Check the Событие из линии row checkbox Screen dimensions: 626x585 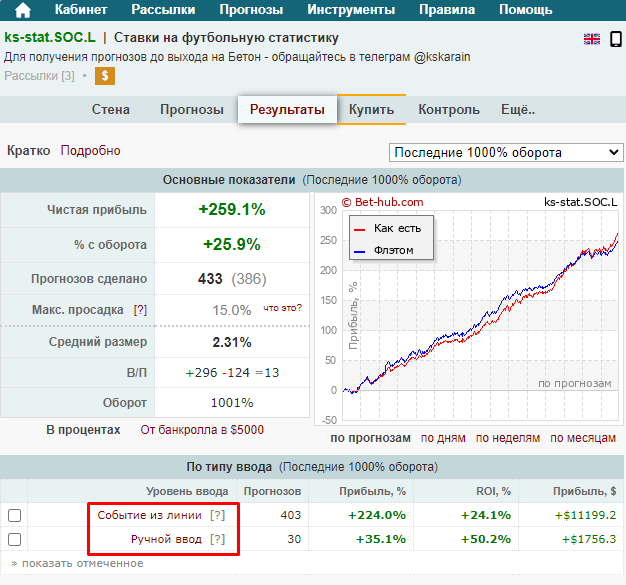pyautogui.click(x=15, y=515)
